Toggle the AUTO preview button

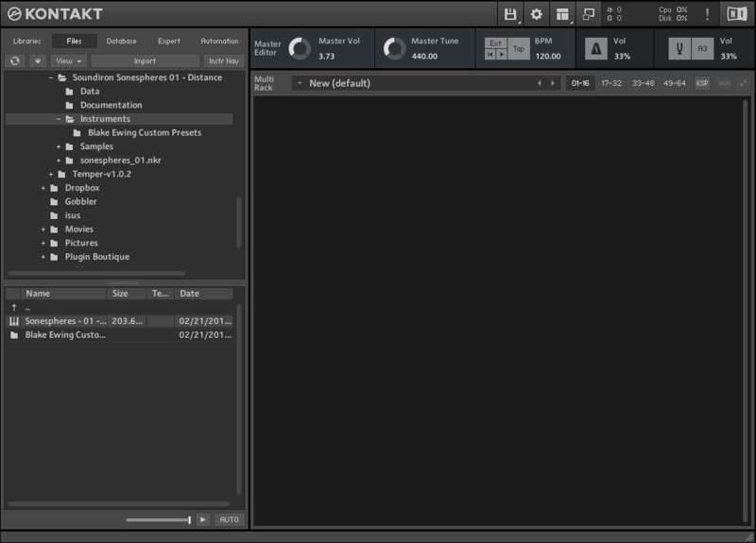(229, 520)
